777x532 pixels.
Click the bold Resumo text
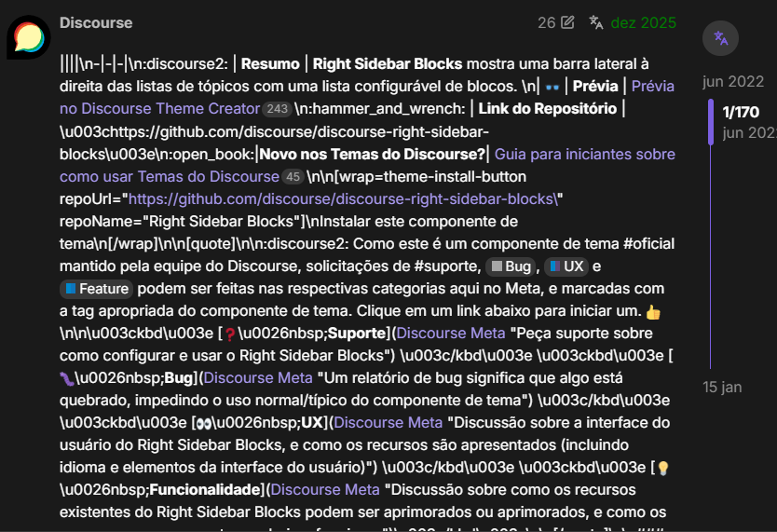click(270, 64)
